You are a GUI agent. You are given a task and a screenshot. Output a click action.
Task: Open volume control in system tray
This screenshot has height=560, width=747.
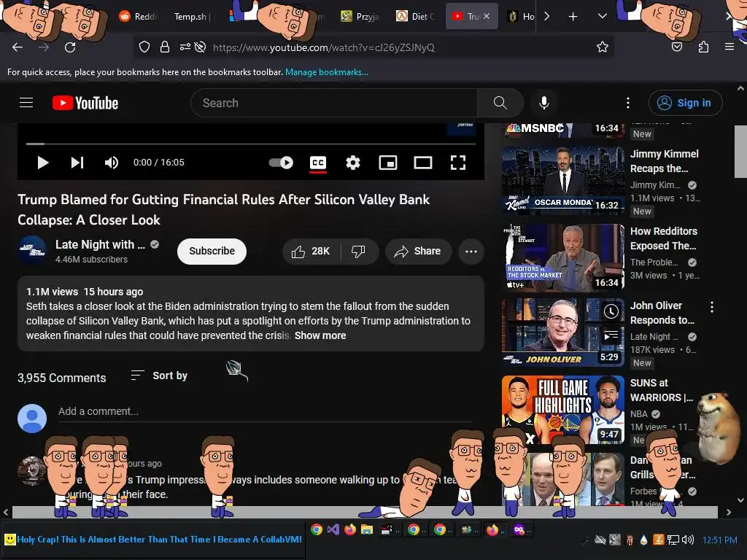point(687,540)
